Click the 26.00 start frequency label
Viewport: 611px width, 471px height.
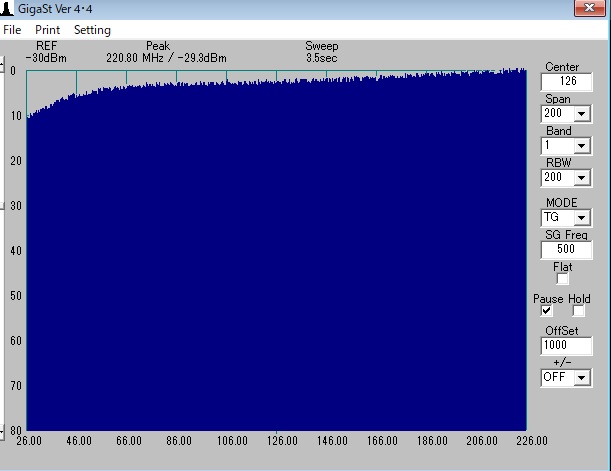[x=29, y=441]
